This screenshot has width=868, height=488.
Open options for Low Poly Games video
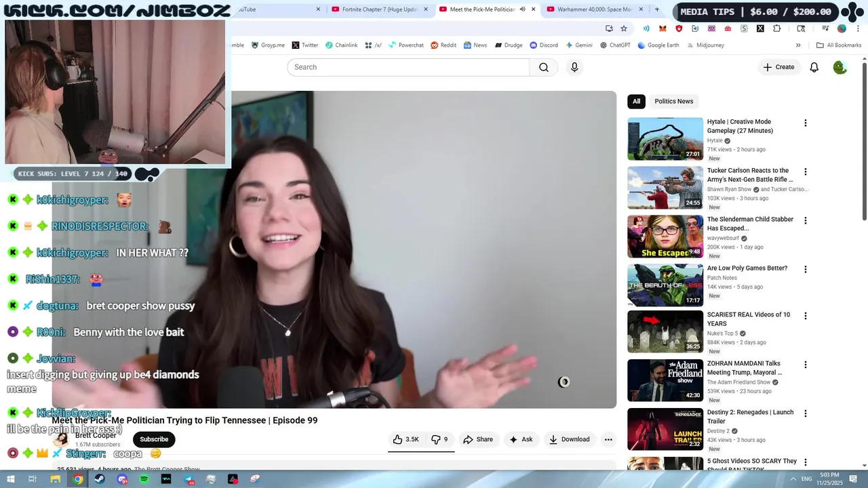(x=806, y=270)
